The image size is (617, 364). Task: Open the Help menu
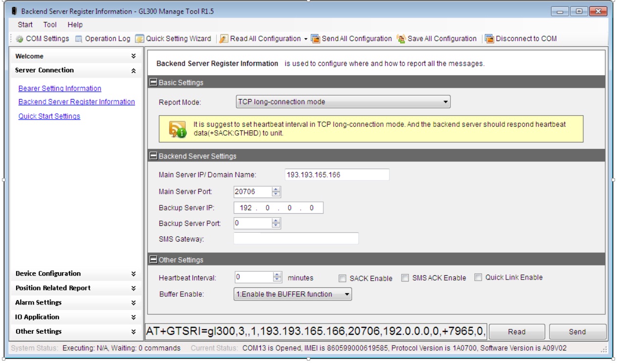tap(75, 24)
